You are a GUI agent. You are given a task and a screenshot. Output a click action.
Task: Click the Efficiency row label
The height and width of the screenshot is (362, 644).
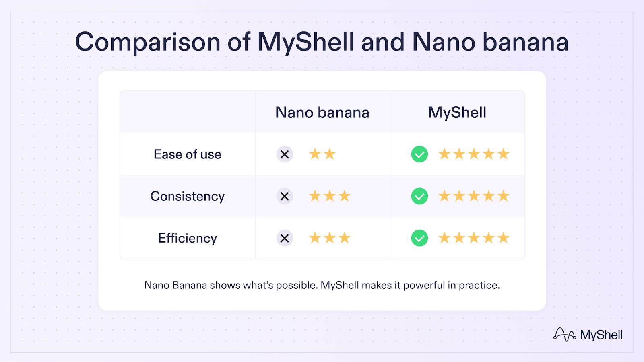coord(188,238)
